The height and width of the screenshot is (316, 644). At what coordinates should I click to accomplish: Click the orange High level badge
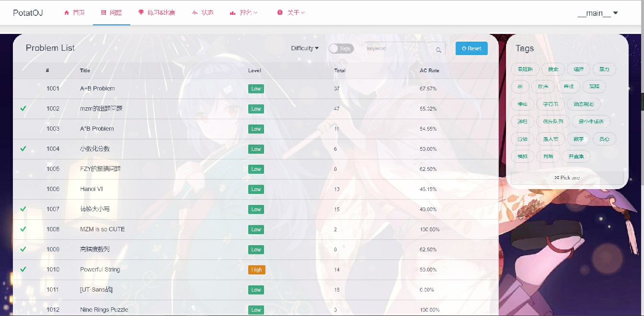[x=257, y=270]
